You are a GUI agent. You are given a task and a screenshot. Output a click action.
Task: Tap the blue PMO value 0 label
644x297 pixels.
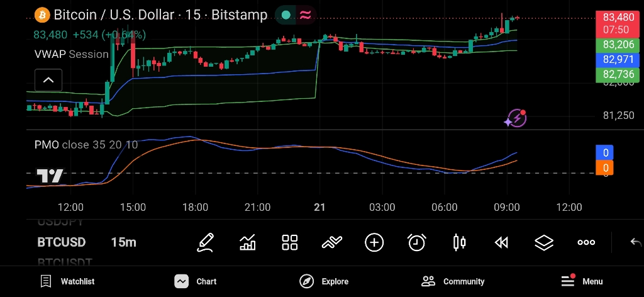point(604,153)
